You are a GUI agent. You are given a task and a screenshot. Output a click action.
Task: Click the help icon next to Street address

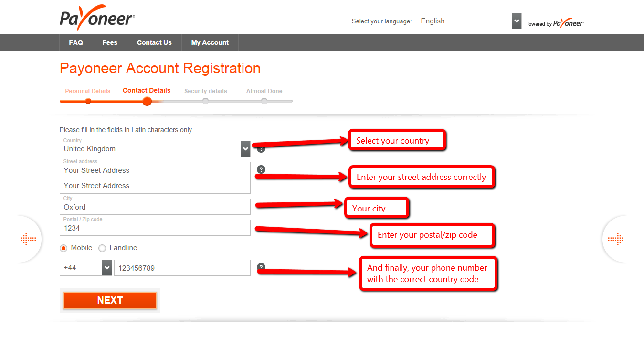pos(261,169)
